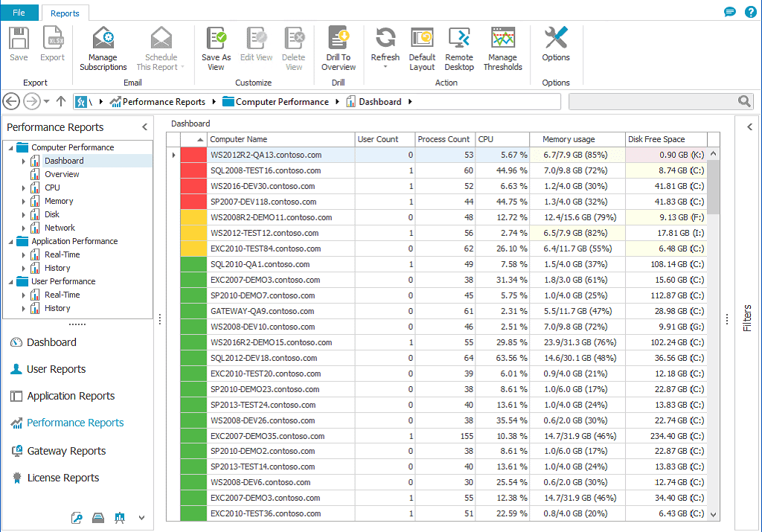This screenshot has height=532, width=762.
Task: Open the feedback chat icon
Action: [x=729, y=12]
